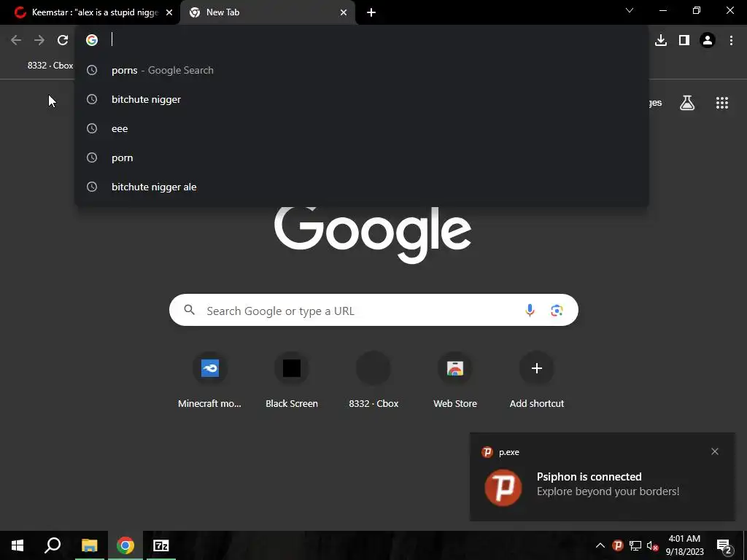Open the Google apps grid

(x=722, y=103)
